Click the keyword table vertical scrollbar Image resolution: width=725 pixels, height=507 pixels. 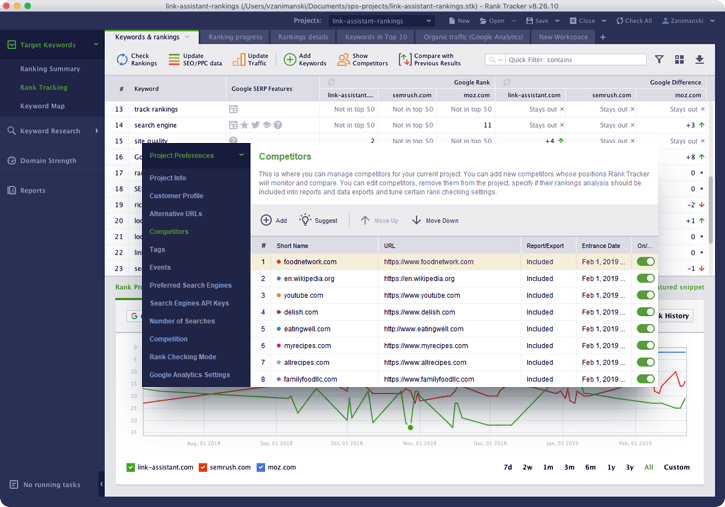[x=711, y=209]
